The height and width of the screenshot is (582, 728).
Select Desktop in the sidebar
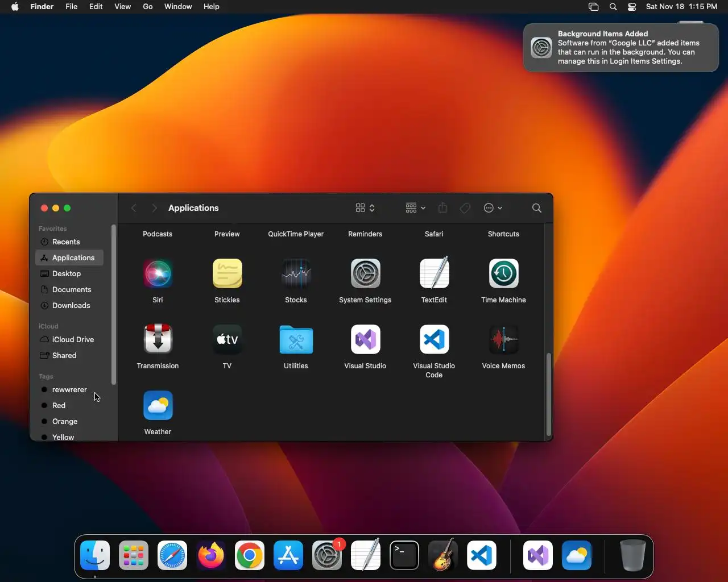(69, 274)
